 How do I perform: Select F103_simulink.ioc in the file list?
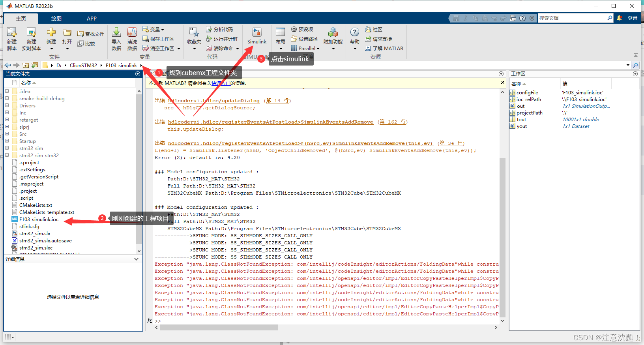(39, 219)
